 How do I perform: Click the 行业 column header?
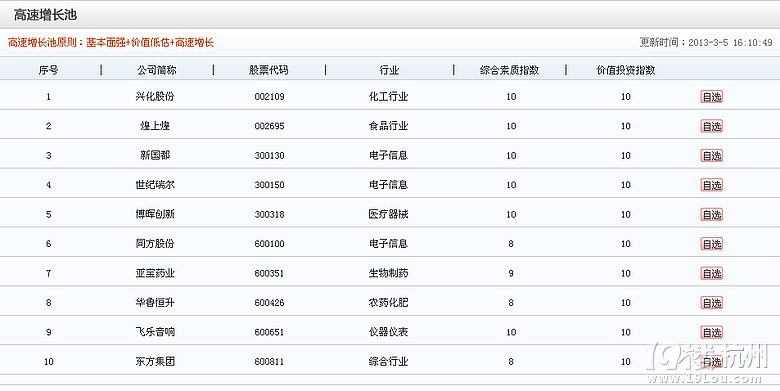click(389, 70)
